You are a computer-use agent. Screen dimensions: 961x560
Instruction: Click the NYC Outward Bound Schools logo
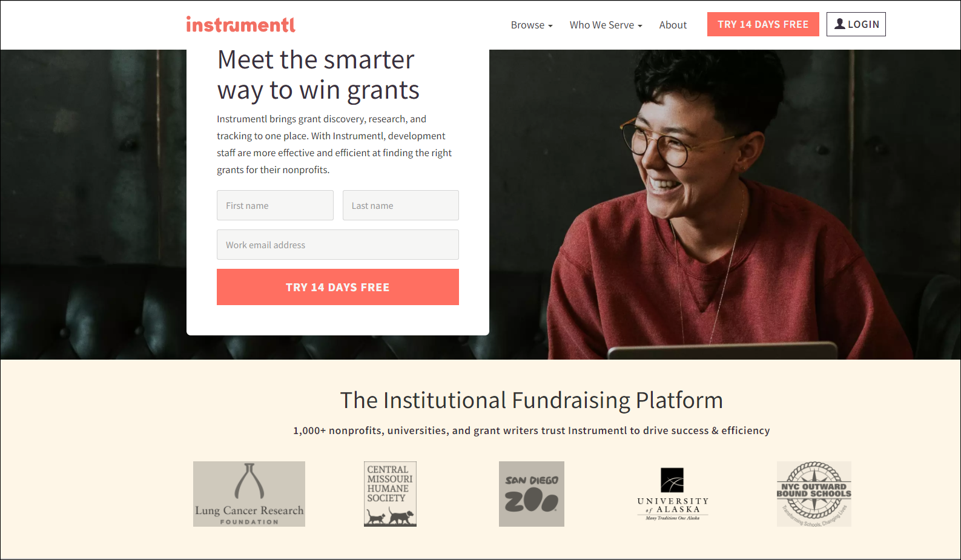[814, 494]
